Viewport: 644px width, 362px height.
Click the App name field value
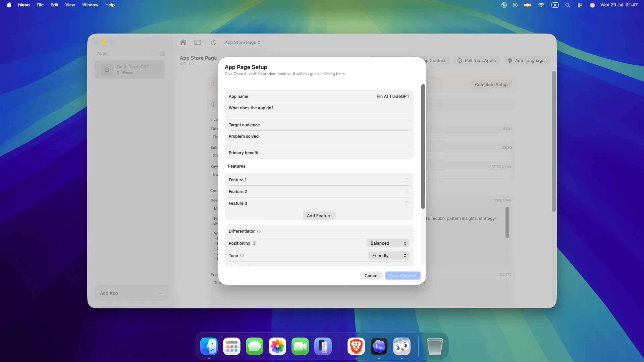[x=393, y=97]
